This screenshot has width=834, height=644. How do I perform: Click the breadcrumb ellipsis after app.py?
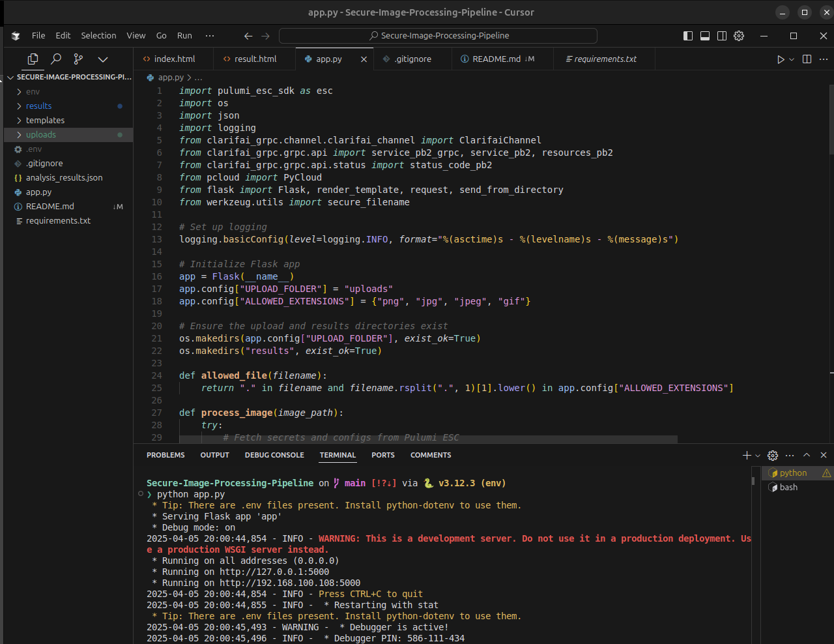(x=198, y=78)
